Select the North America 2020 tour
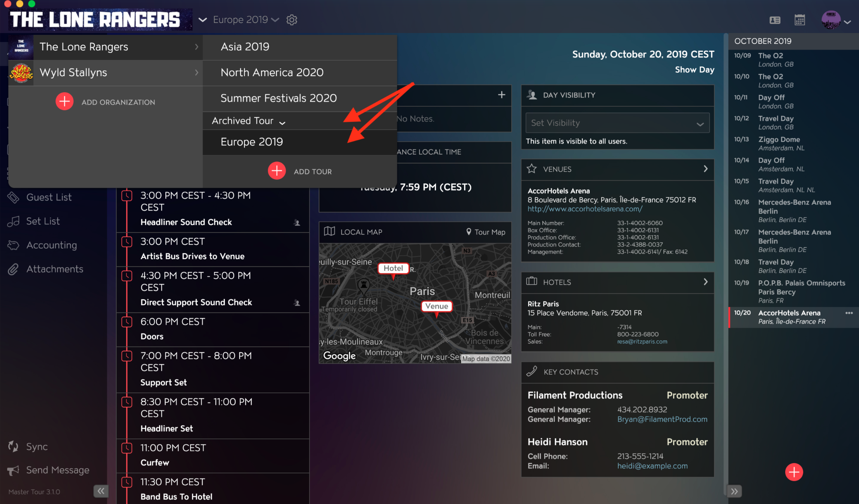Screen dimensions: 859x504 pyautogui.click(x=299, y=73)
